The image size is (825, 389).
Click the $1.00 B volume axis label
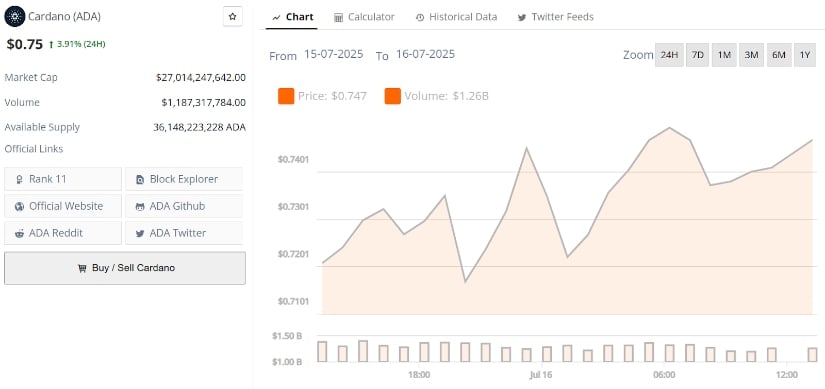(x=287, y=362)
